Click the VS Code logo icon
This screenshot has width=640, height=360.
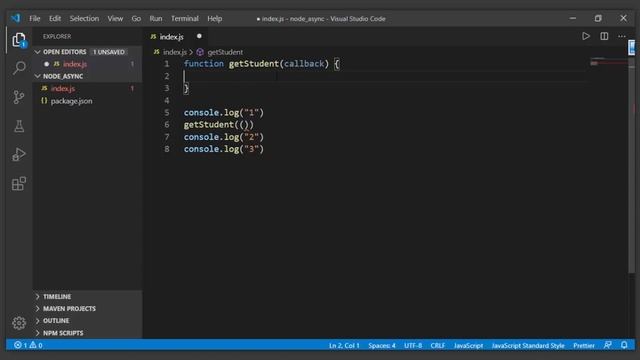coord(16,18)
